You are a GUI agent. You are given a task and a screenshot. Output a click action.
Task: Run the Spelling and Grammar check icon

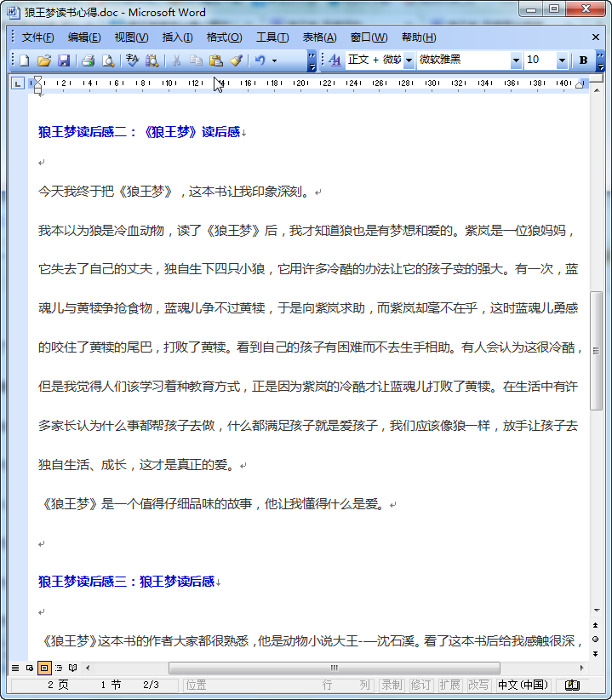pos(132,60)
